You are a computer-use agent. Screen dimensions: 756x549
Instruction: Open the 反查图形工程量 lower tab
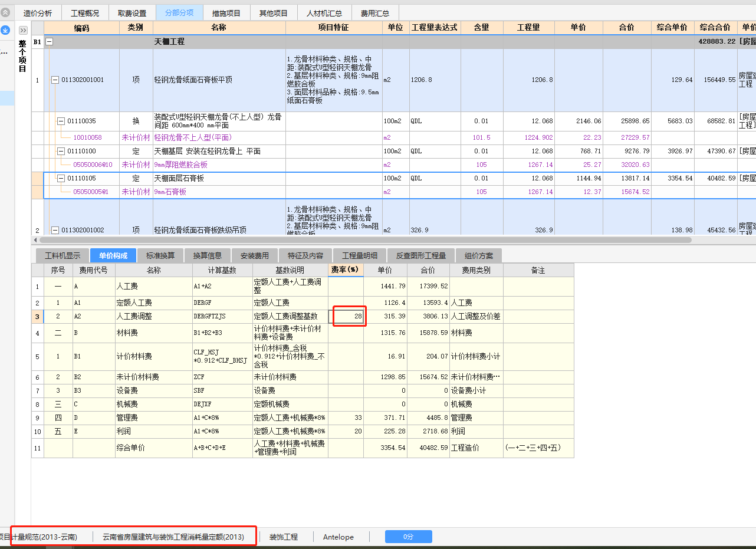pyautogui.click(x=421, y=255)
